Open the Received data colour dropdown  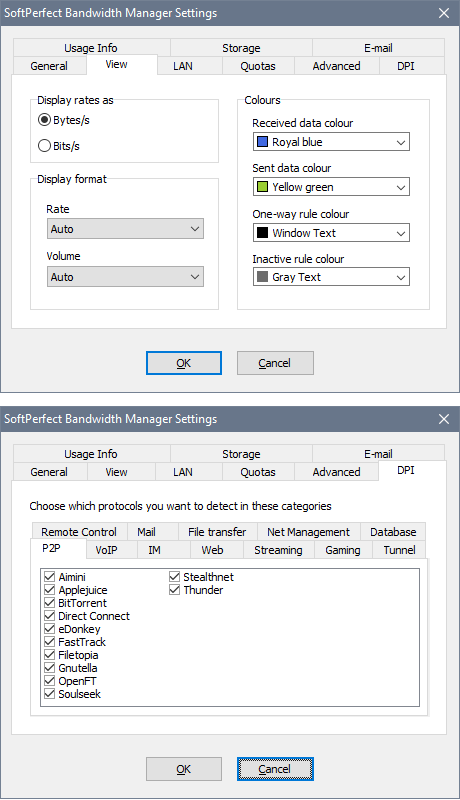331,142
